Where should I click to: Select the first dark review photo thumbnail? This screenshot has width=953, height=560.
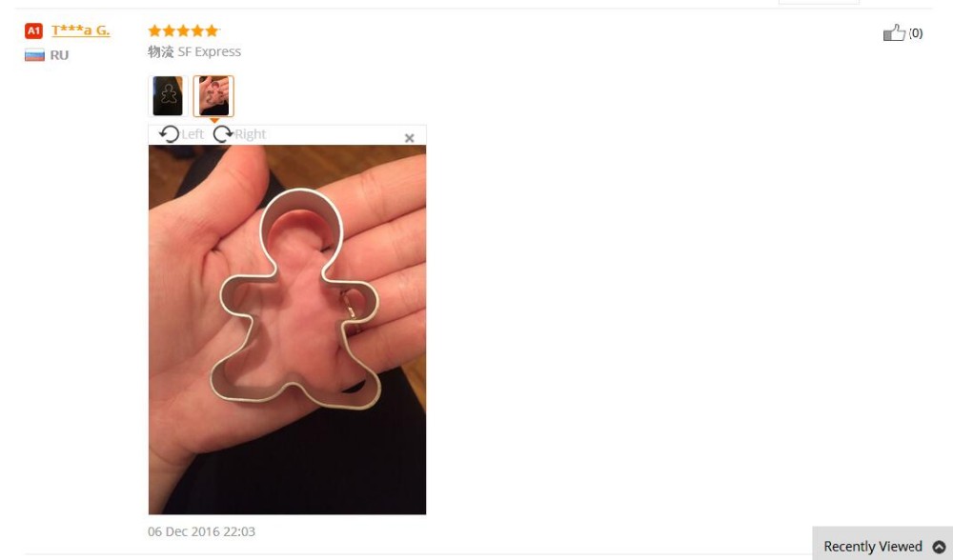click(168, 96)
